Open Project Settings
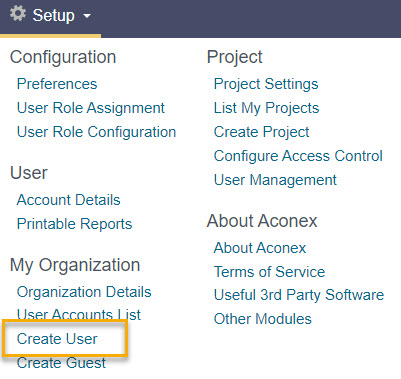 pos(266,84)
